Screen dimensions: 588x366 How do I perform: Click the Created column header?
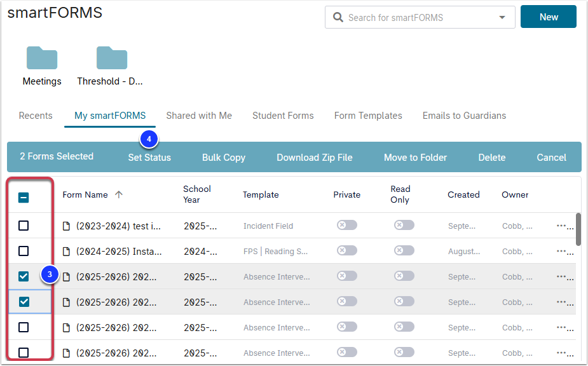(x=463, y=194)
